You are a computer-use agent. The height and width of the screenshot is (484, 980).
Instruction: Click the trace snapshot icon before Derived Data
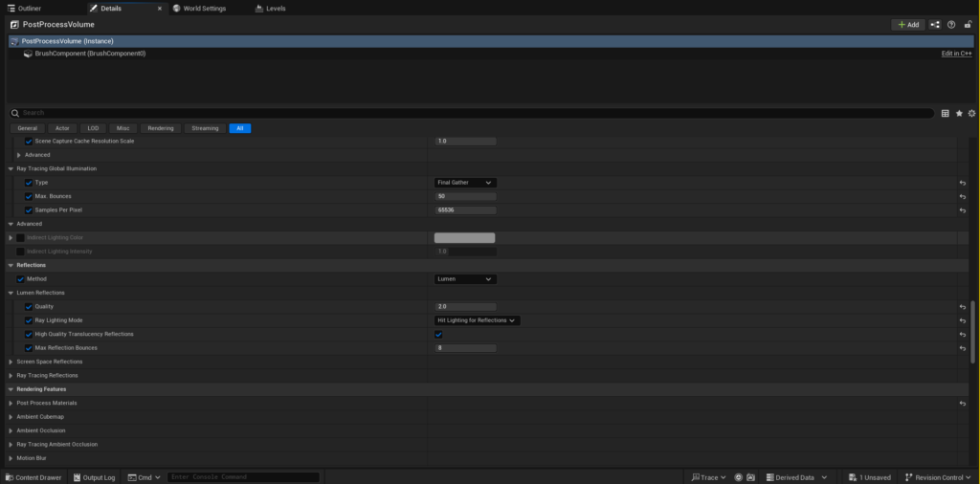pyautogui.click(x=750, y=477)
